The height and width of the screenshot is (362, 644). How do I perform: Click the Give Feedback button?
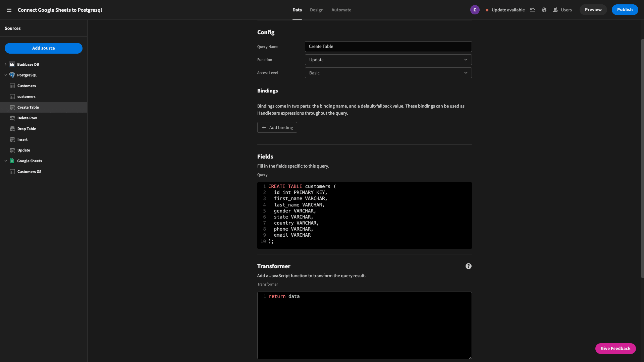[x=615, y=349]
